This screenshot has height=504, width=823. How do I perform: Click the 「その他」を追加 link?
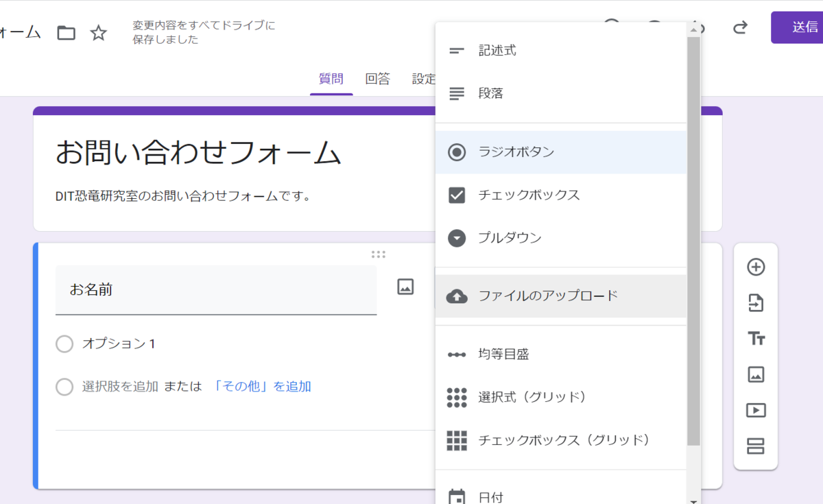[x=262, y=387]
